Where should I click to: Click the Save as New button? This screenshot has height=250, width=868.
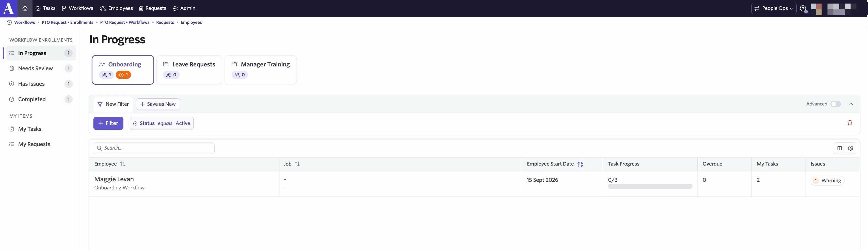point(158,104)
